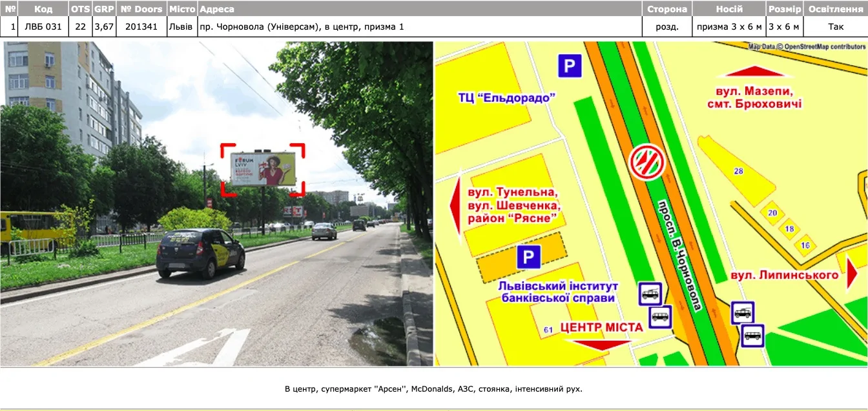Click the red down arrow below ЦЕНТР МІСТА
Viewport: 868px width, 411px height.
(x=601, y=345)
